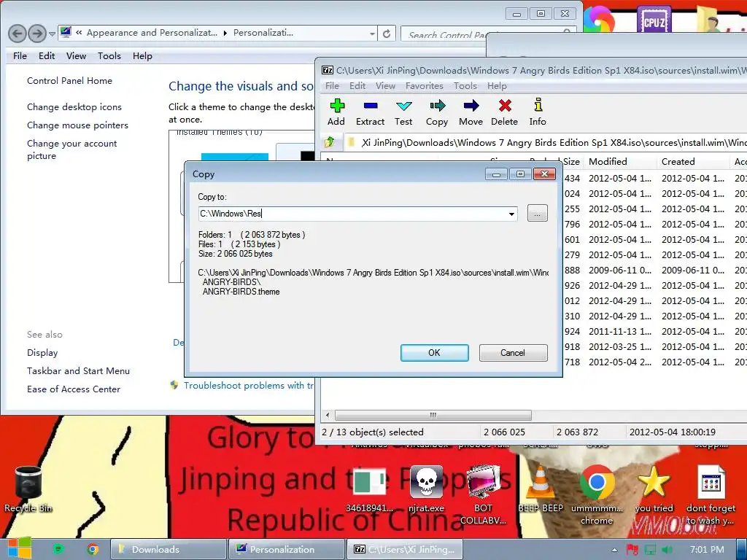Sort by the Created column header
Viewport: 747px width, 560px height.
click(x=692, y=161)
